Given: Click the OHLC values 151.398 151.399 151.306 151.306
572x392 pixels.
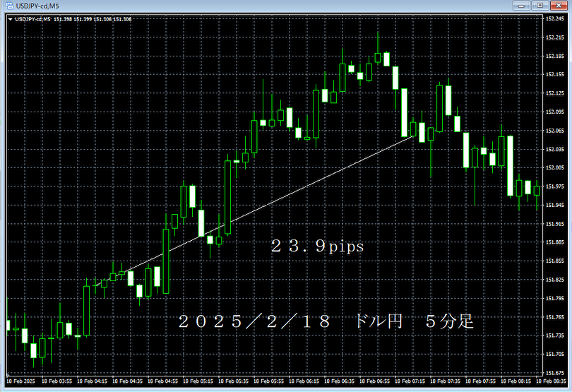Looking at the screenshot, I should 93,19.
